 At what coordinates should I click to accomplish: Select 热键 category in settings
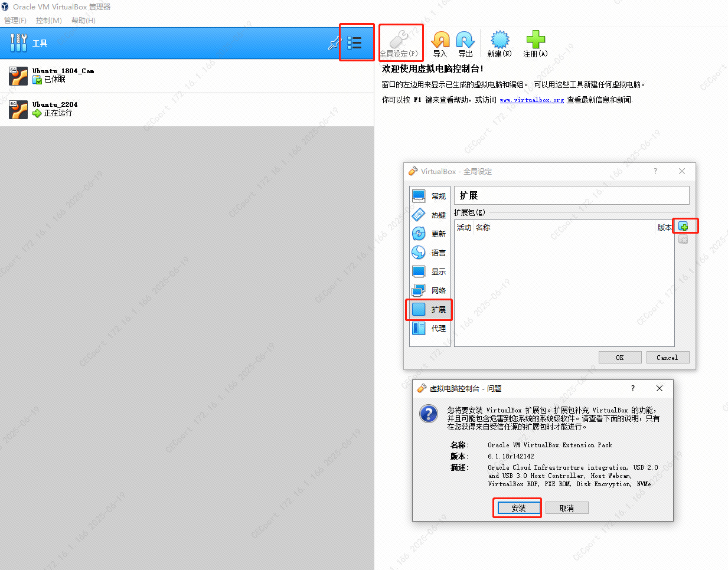[x=429, y=215]
